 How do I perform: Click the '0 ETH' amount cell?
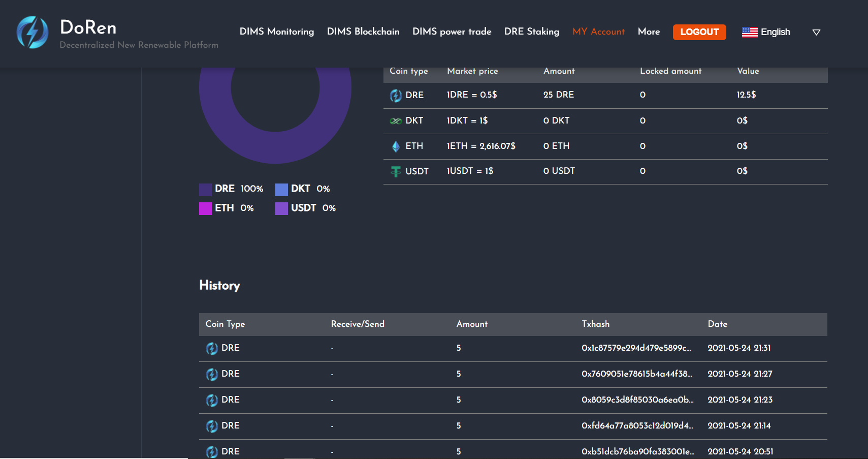pos(556,146)
